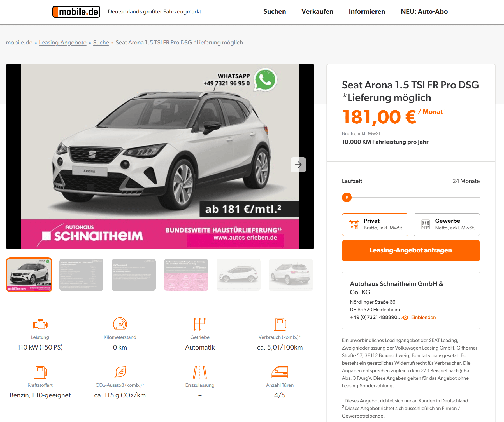The image size is (504, 422).
Task: Click Leasing-Angebot anfragen button
Action: coord(411,251)
